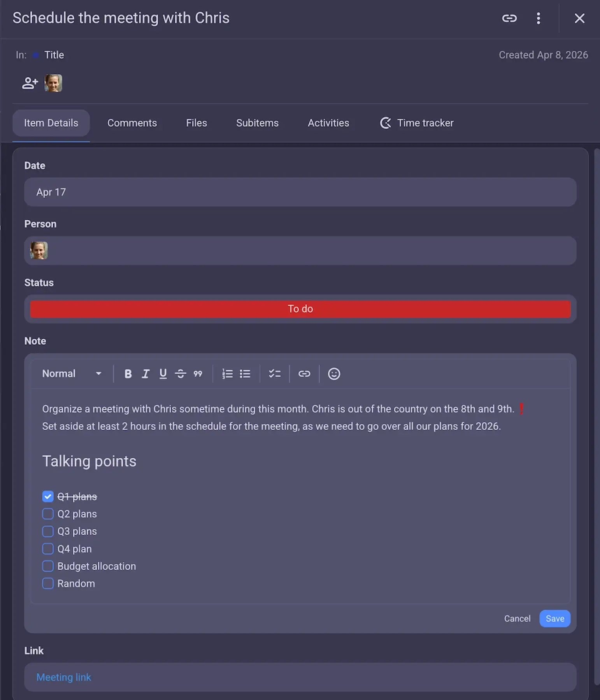
Task: Click the item title 'Schedule the meeting with Chris'
Action: pyautogui.click(x=121, y=18)
